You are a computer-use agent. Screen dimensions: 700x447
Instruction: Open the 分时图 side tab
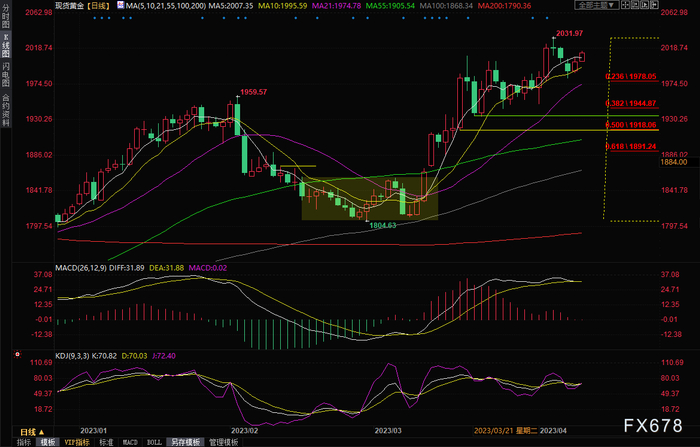[x=6, y=16]
